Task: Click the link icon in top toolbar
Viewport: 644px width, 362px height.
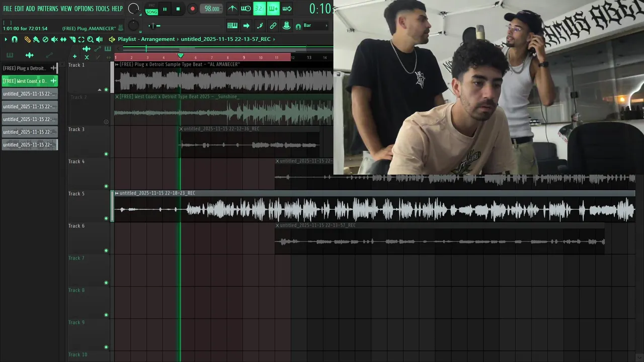Action: click(x=273, y=26)
